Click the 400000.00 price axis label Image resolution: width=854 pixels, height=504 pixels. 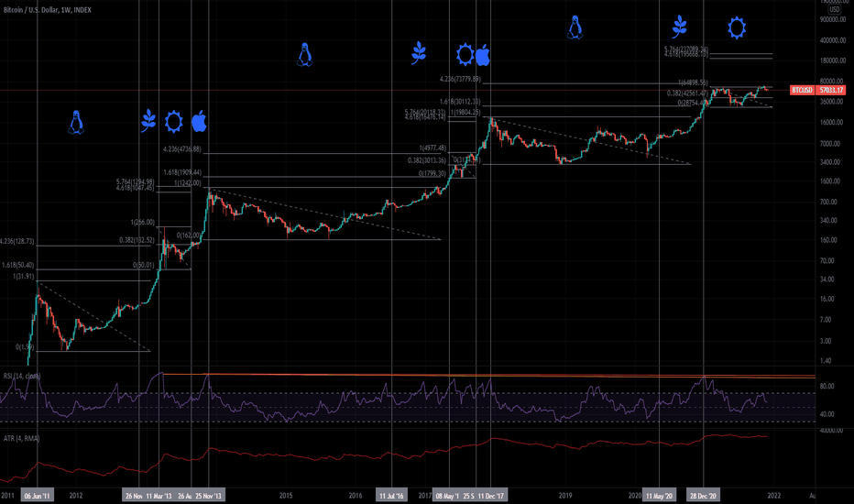tap(832, 40)
